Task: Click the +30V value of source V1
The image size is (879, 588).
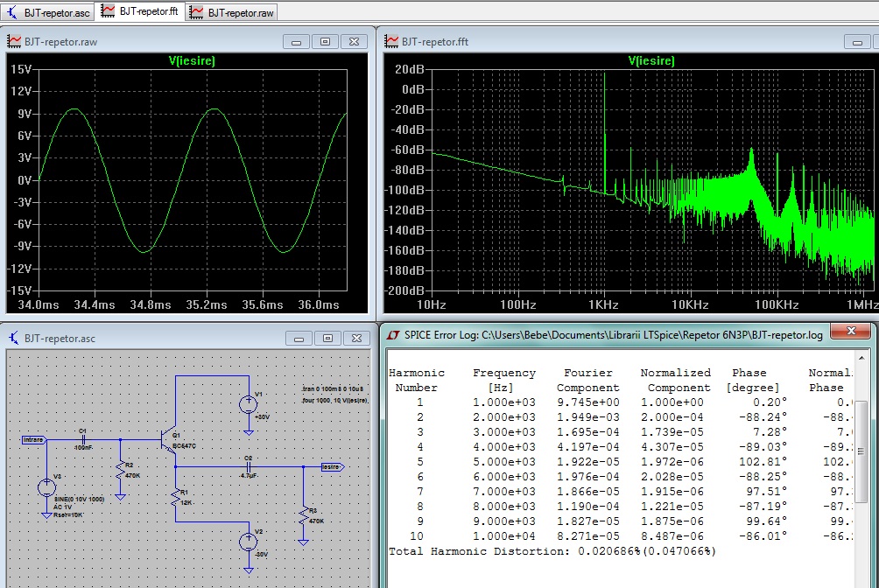Action: pyautogui.click(x=263, y=417)
